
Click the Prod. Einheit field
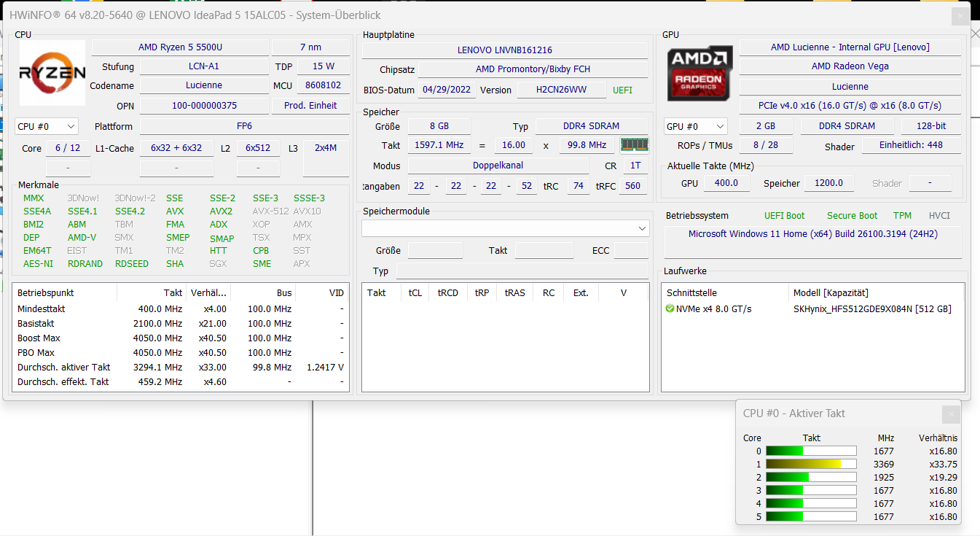(x=310, y=106)
